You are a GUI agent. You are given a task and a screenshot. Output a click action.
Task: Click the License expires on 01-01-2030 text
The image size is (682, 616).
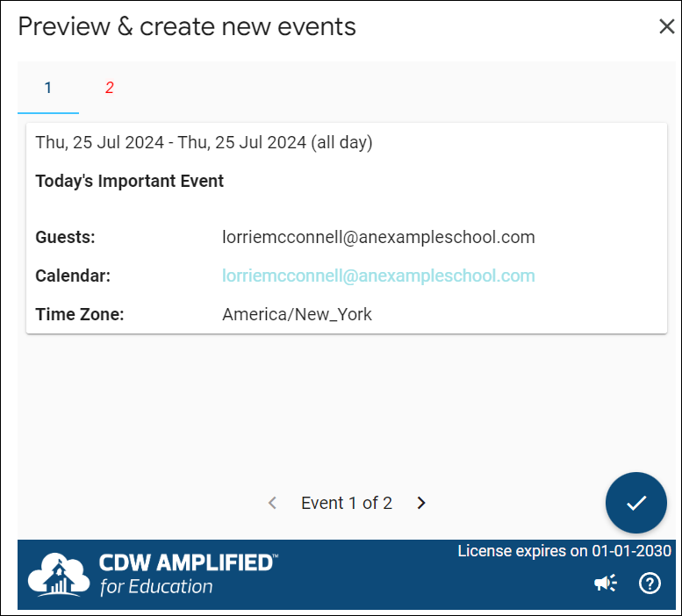(564, 551)
